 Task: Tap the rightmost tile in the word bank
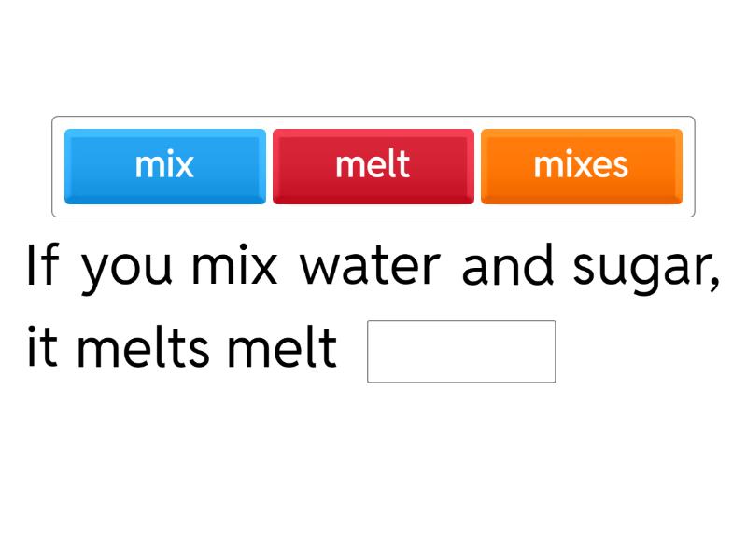(x=581, y=166)
